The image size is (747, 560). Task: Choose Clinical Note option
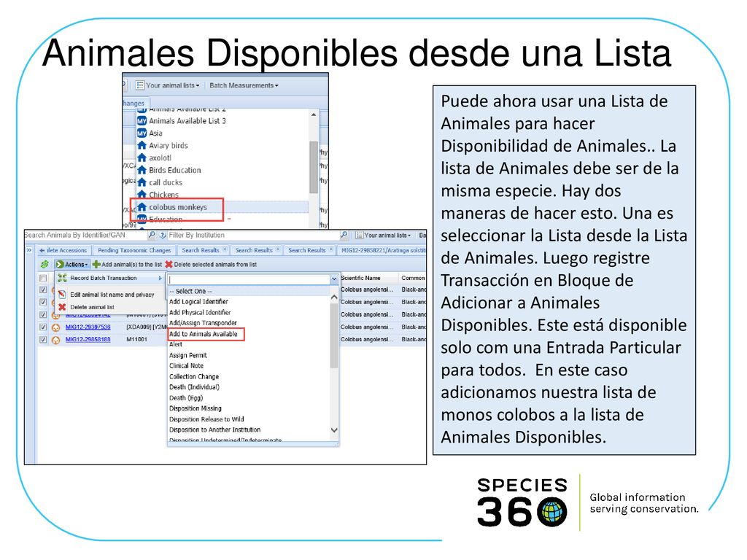(186, 366)
